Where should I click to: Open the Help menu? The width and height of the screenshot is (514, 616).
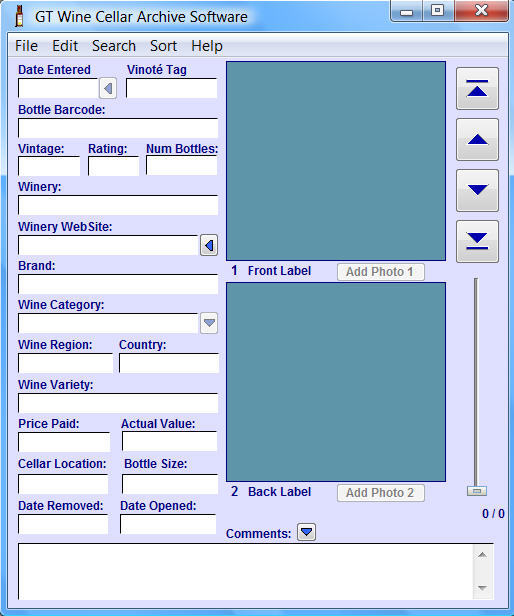207,46
